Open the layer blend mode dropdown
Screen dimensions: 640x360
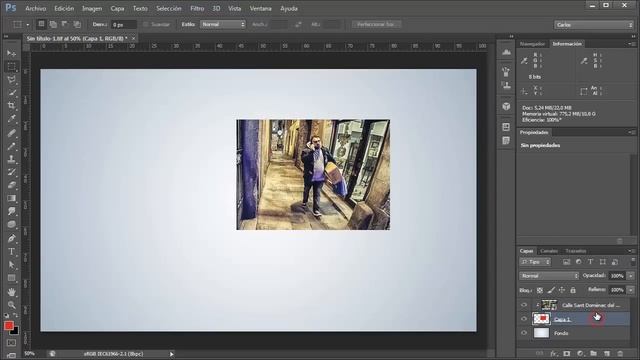[549, 276]
